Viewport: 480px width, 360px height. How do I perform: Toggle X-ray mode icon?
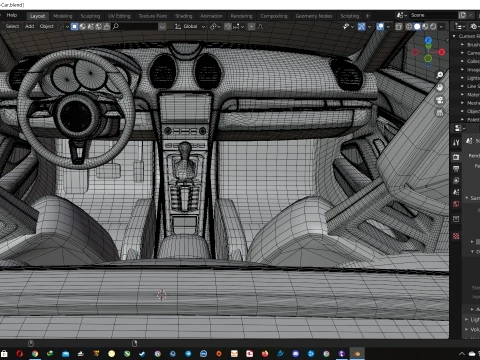tap(398, 26)
